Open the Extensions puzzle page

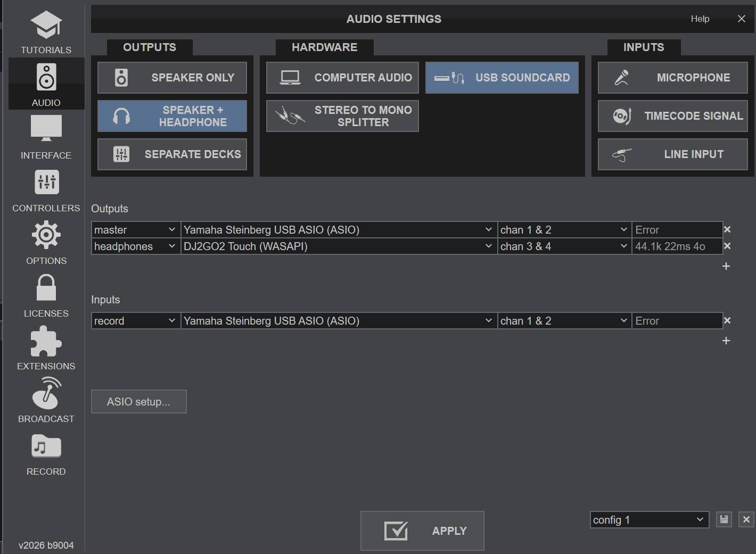pos(46,348)
